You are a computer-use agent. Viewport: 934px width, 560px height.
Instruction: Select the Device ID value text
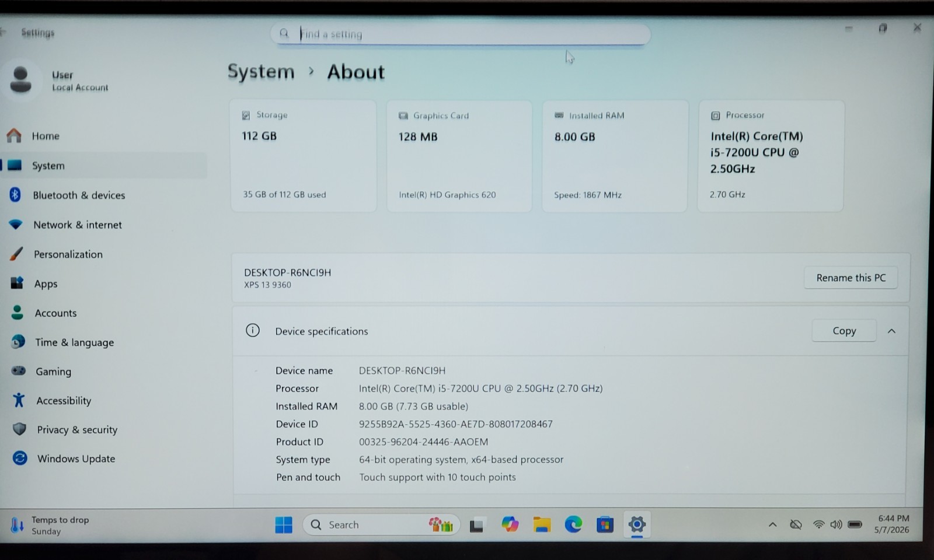[455, 424]
